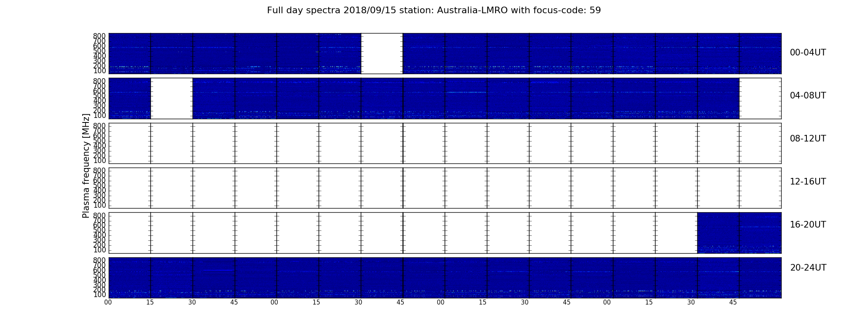Select the 16-20UT panel label
The height and width of the screenshot is (331, 868).
pos(808,225)
